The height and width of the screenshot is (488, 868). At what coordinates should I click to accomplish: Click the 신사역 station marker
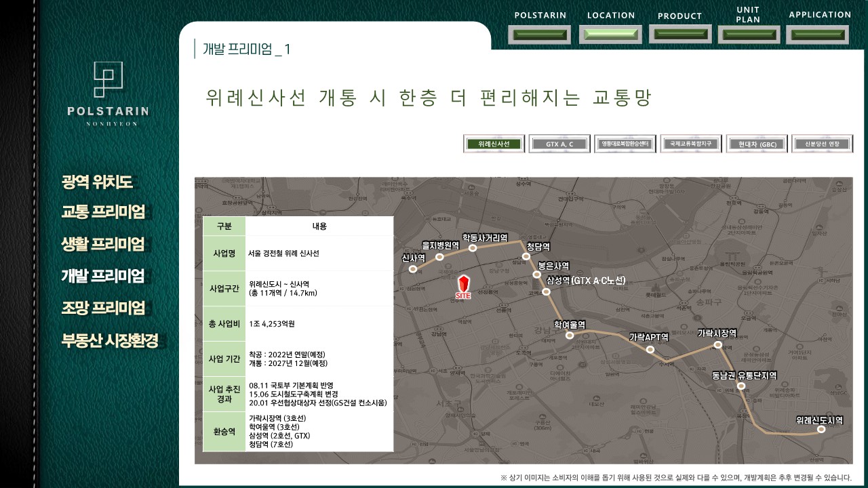413,269
